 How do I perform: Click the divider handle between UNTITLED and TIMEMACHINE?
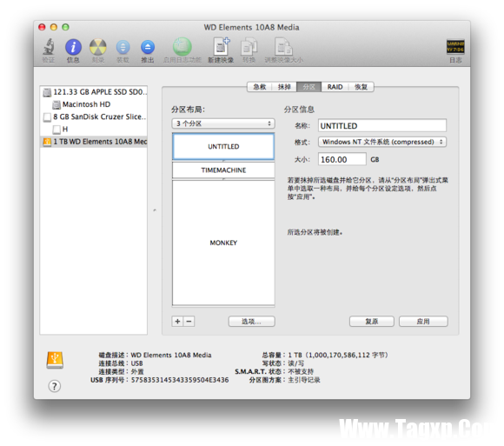click(x=223, y=161)
